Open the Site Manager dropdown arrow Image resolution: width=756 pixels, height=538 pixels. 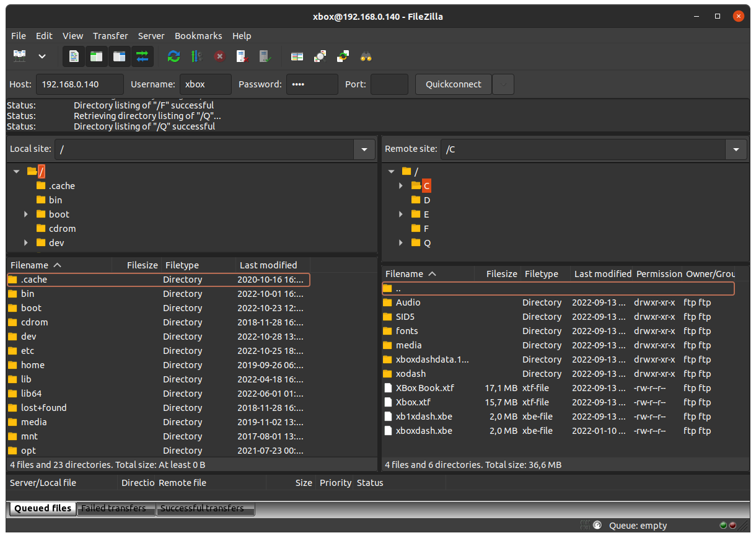click(x=42, y=56)
